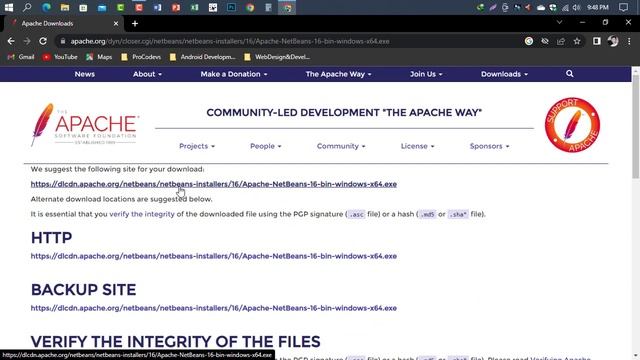Viewport: 640px width, 360px height.
Task: Open the Gmail bookmark
Action: coord(21,57)
